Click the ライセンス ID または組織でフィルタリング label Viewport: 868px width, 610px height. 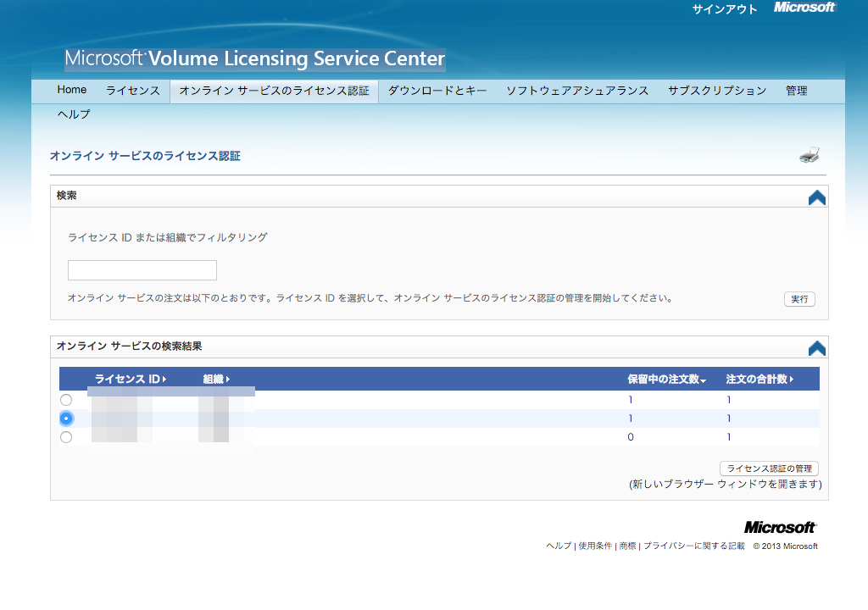167,237
